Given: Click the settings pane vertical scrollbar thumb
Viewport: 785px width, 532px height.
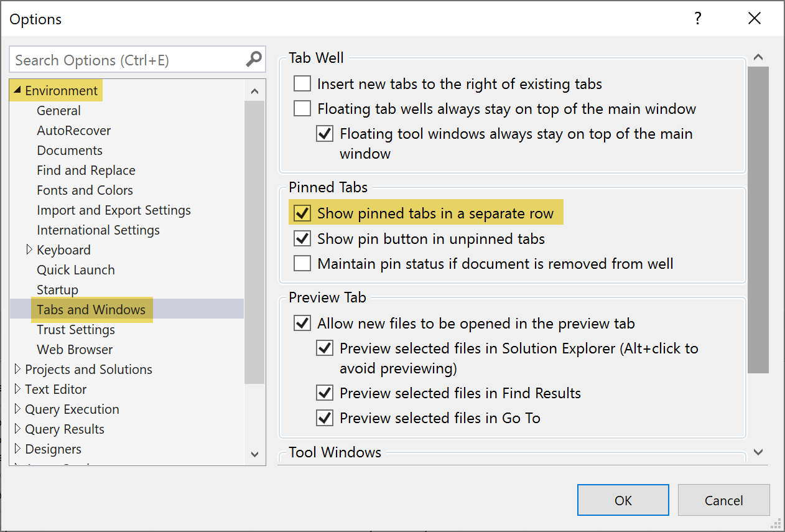Looking at the screenshot, I should 758,220.
